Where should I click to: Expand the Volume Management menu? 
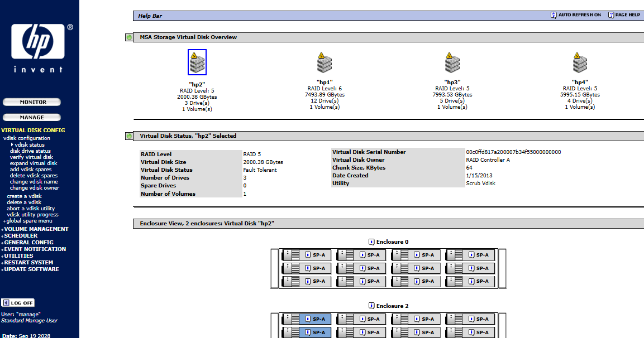36,229
